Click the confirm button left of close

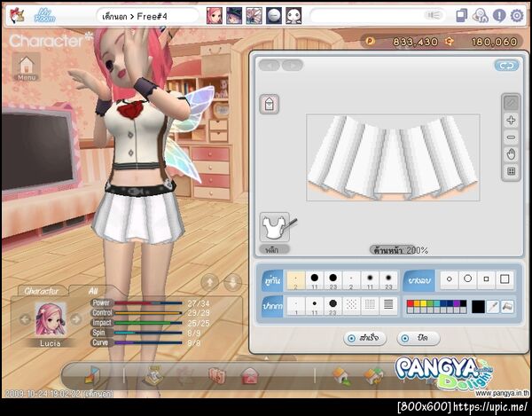tap(365, 338)
